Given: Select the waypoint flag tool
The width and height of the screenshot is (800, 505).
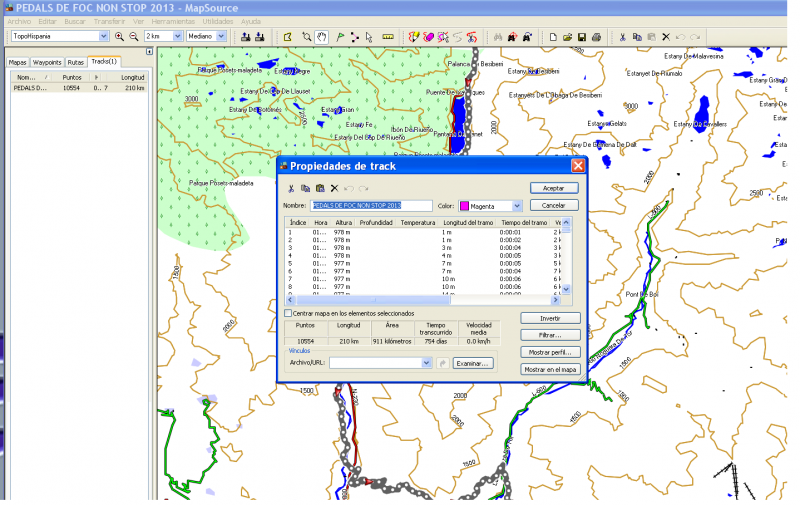Looking at the screenshot, I should coord(340,36).
